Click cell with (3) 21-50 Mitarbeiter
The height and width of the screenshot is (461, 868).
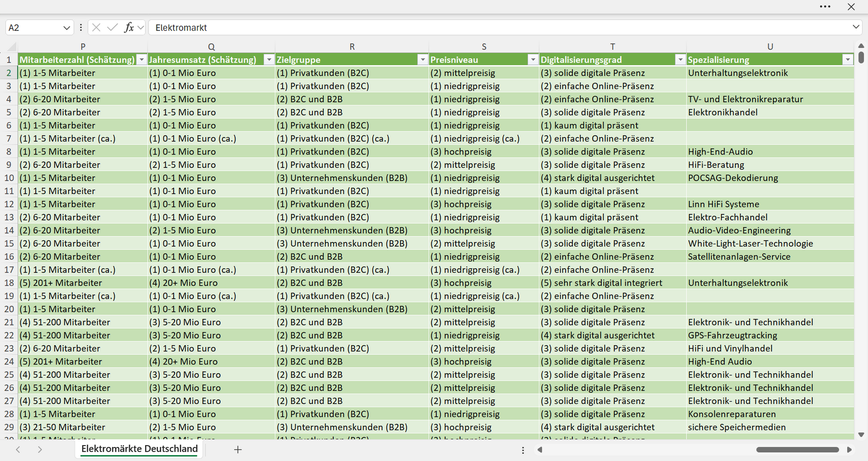[83, 427]
